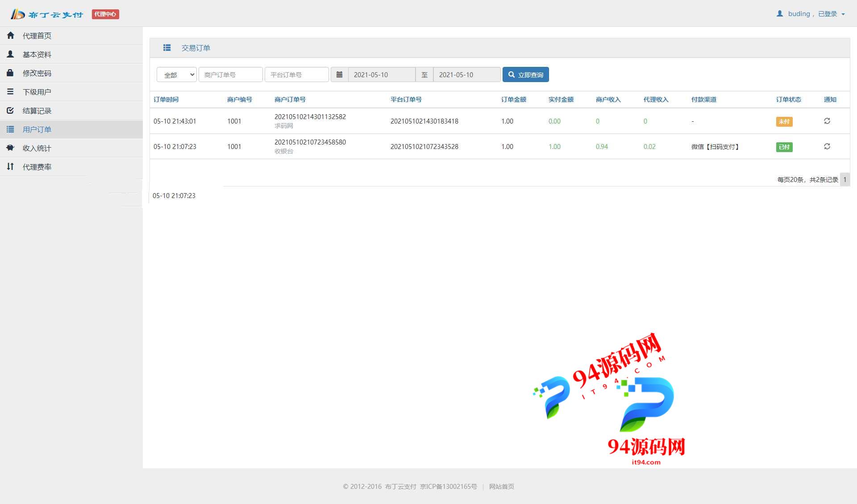Click the 已付 status badge

784,147
